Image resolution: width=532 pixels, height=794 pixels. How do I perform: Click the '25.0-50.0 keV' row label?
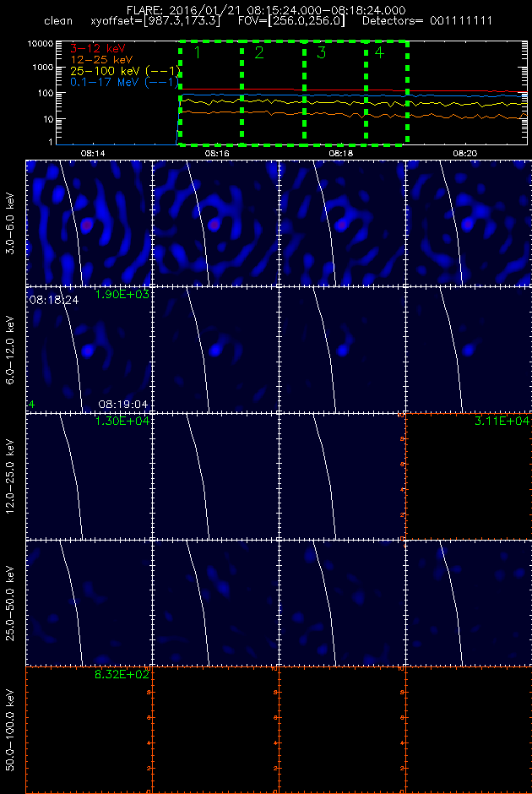11,602
